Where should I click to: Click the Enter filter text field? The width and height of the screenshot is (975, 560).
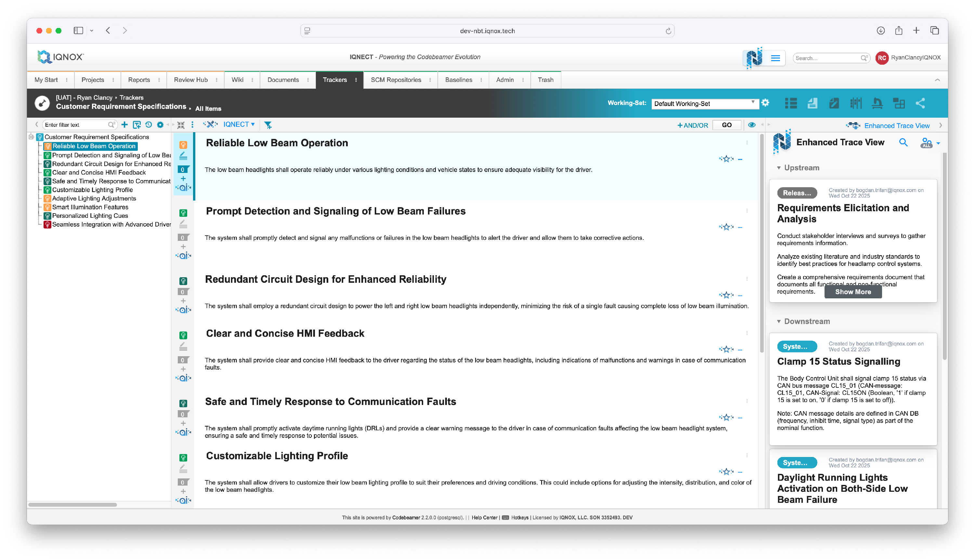click(75, 124)
